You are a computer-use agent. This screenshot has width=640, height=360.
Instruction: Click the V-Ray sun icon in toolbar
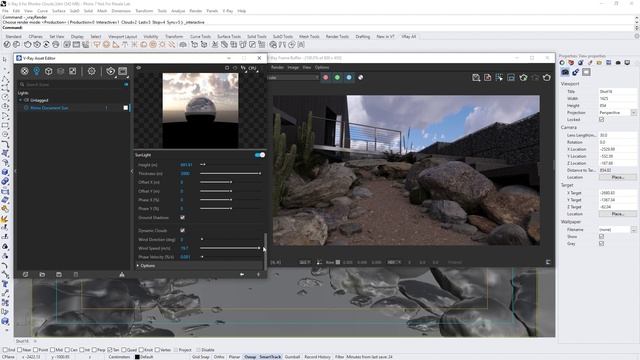tap(162, 44)
